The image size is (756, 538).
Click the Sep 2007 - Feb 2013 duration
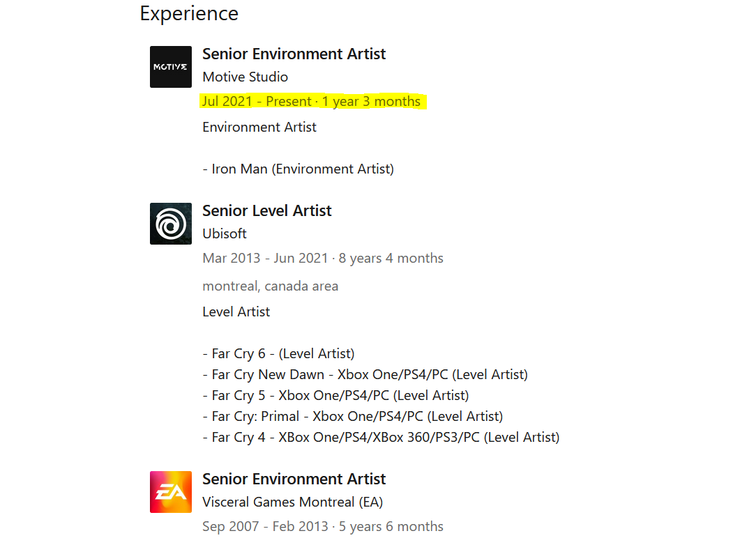[322, 526]
